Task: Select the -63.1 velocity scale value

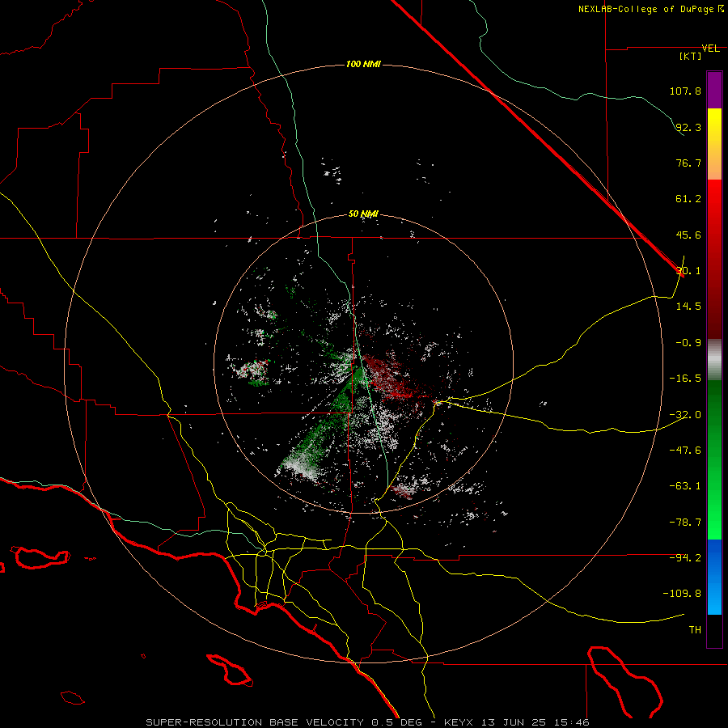Action: click(x=685, y=486)
